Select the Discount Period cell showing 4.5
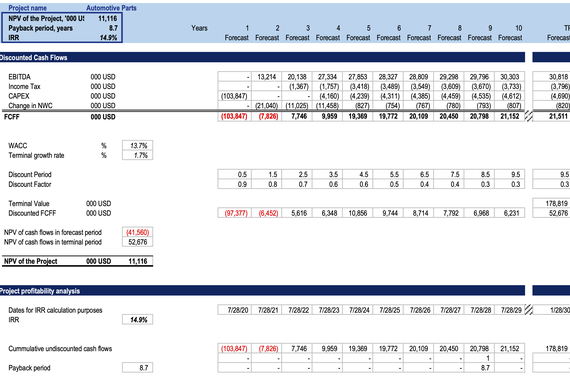This screenshot has height=380, width=570. click(357, 175)
